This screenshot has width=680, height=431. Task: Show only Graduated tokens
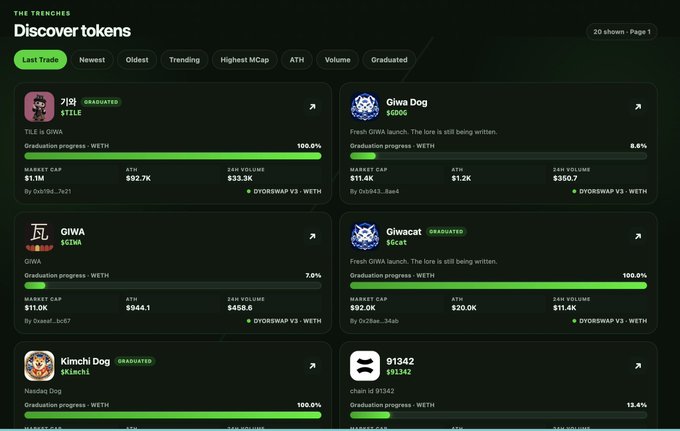pyautogui.click(x=389, y=60)
